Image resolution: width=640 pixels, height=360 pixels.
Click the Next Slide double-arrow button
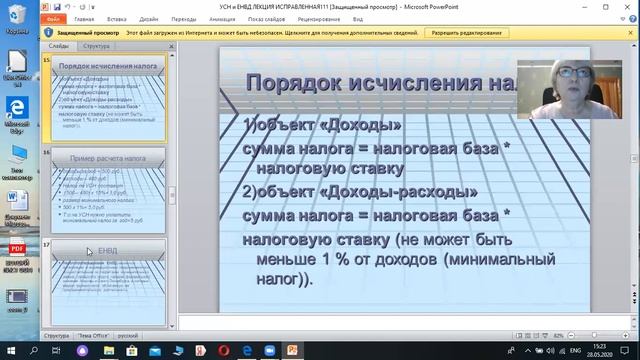pos(634,301)
